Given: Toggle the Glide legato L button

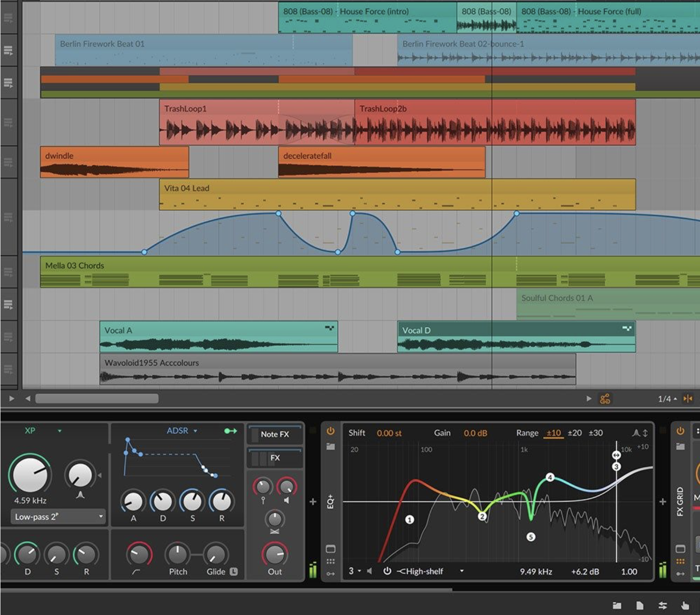Looking at the screenshot, I should point(233,571).
